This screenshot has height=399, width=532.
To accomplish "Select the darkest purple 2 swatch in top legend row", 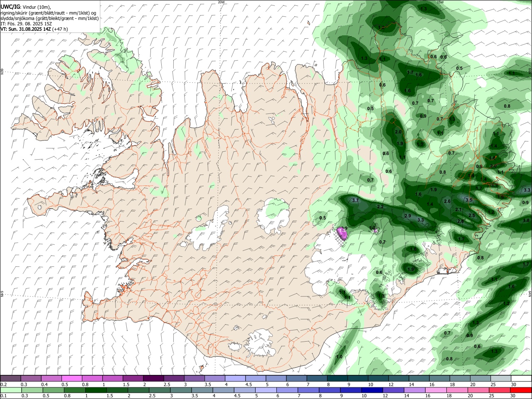I will coord(153,379).
